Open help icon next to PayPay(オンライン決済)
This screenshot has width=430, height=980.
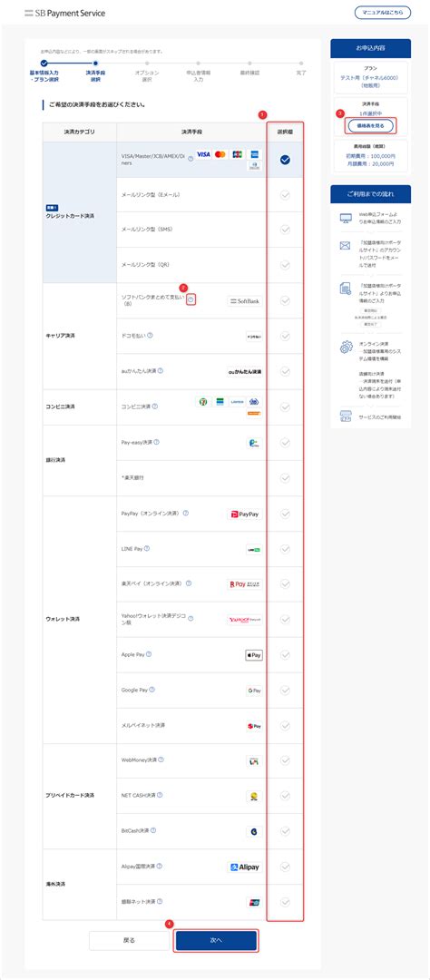[186, 513]
